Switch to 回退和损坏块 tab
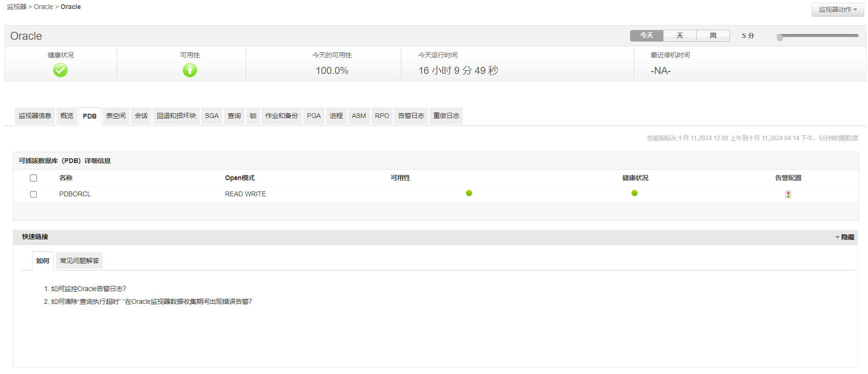The height and width of the screenshot is (374, 868). (x=176, y=116)
